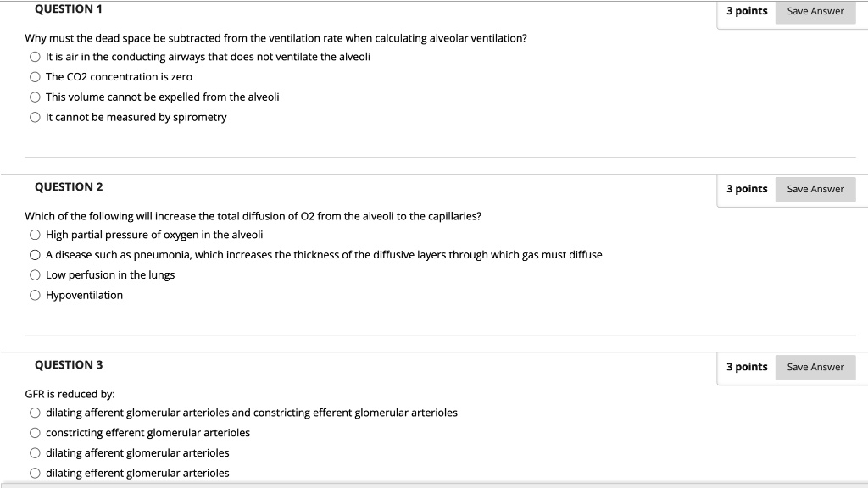Screen dimensions: 868x488
Task: Click the QUESTION 1 heading
Action: [x=68, y=8]
